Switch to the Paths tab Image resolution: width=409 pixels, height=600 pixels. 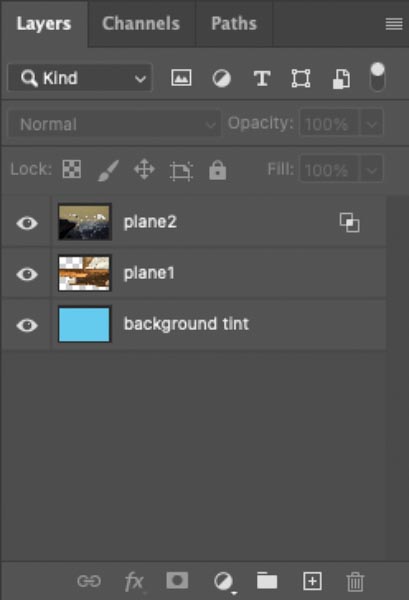234,23
